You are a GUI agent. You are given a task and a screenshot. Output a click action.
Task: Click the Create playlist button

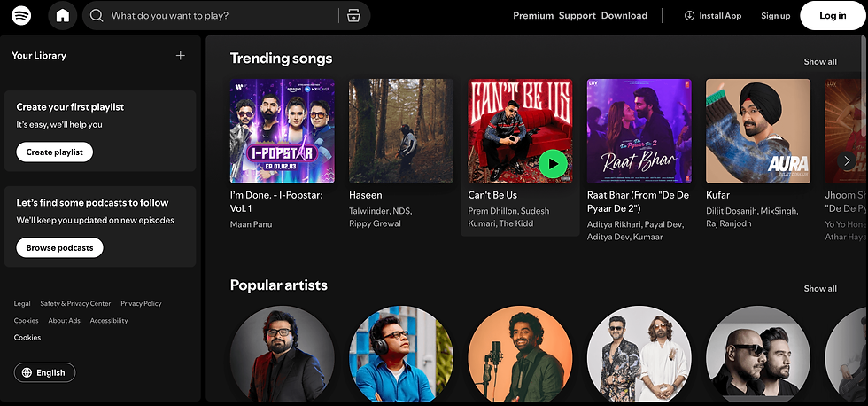(x=54, y=152)
